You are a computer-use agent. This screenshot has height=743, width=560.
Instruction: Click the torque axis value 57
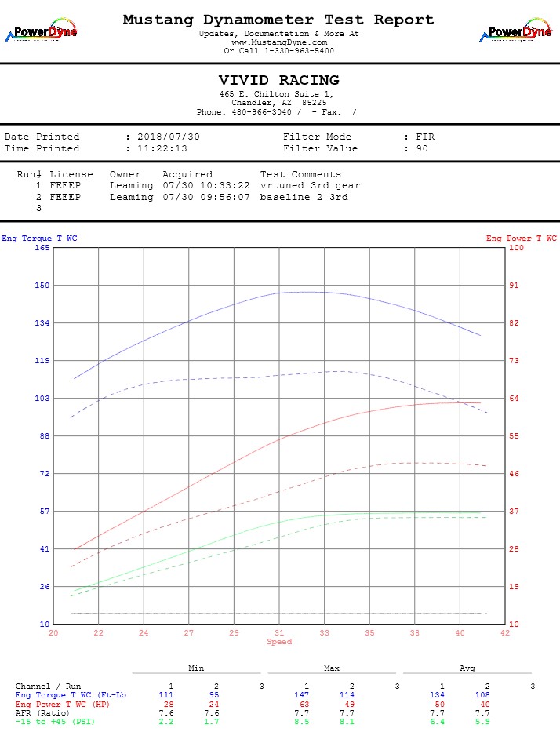pos(44,512)
